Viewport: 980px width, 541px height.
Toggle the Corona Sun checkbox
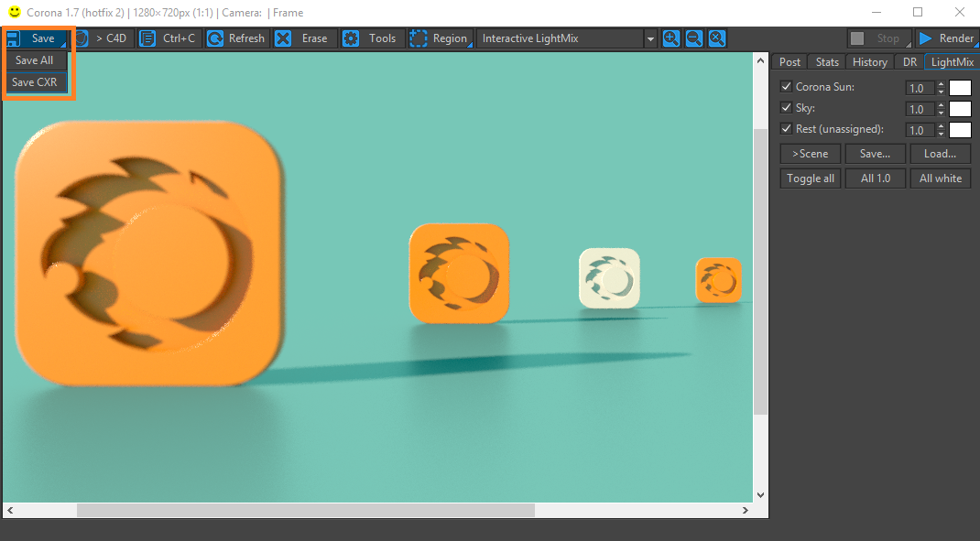(x=786, y=87)
